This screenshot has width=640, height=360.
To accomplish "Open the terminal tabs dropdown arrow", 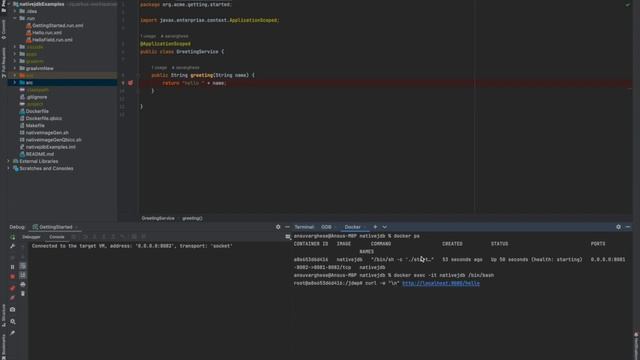I will [x=384, y=227].
